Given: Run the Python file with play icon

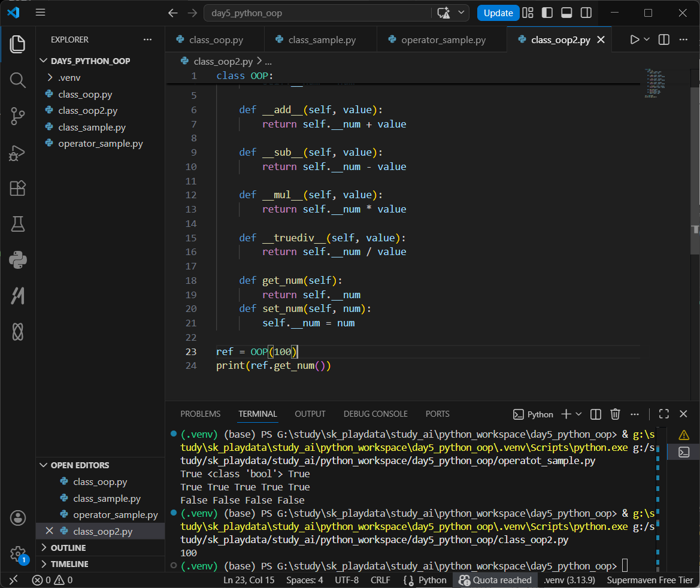Looking at the screenshot, I should (634, 40).
